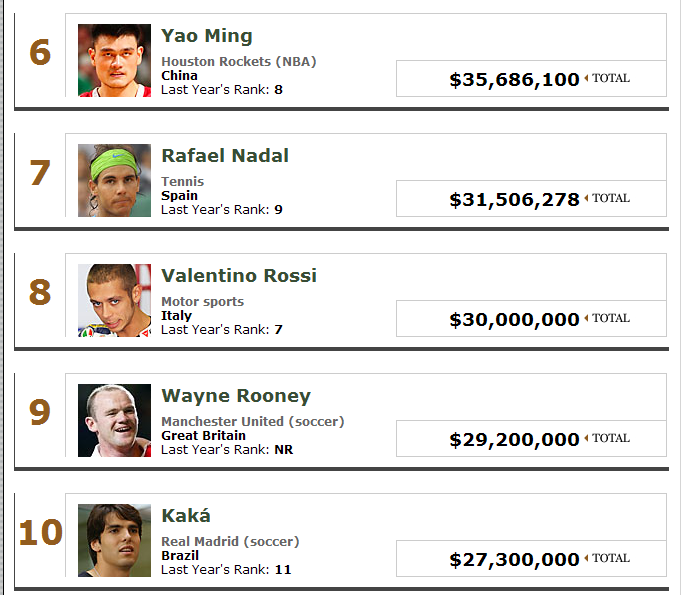
Task: Click the Manchester United (soccer) text
Action: [x=253, y=421]
